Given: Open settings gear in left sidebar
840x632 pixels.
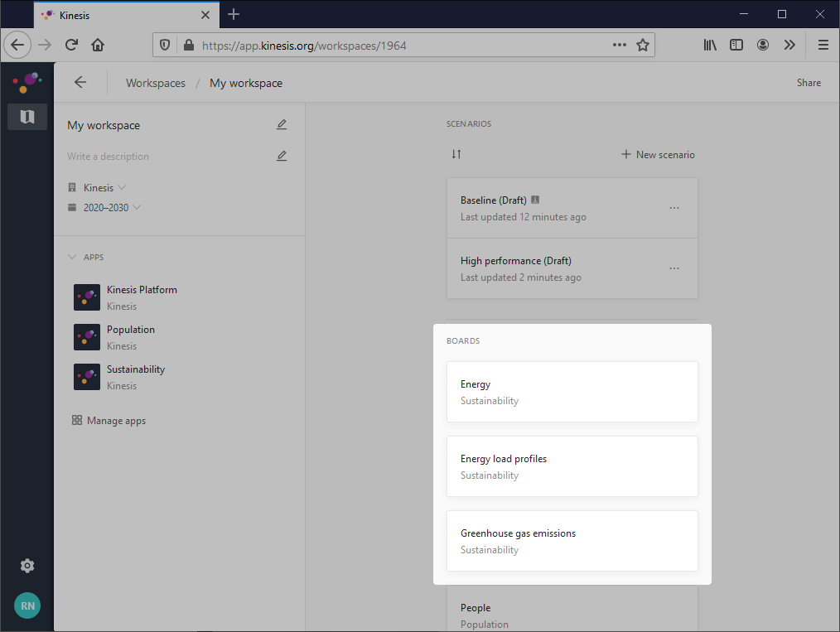Looking at the screenshot, I should 27,566.
